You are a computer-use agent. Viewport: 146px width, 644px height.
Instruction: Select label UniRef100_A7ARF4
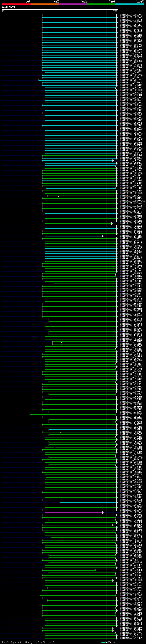131,570
